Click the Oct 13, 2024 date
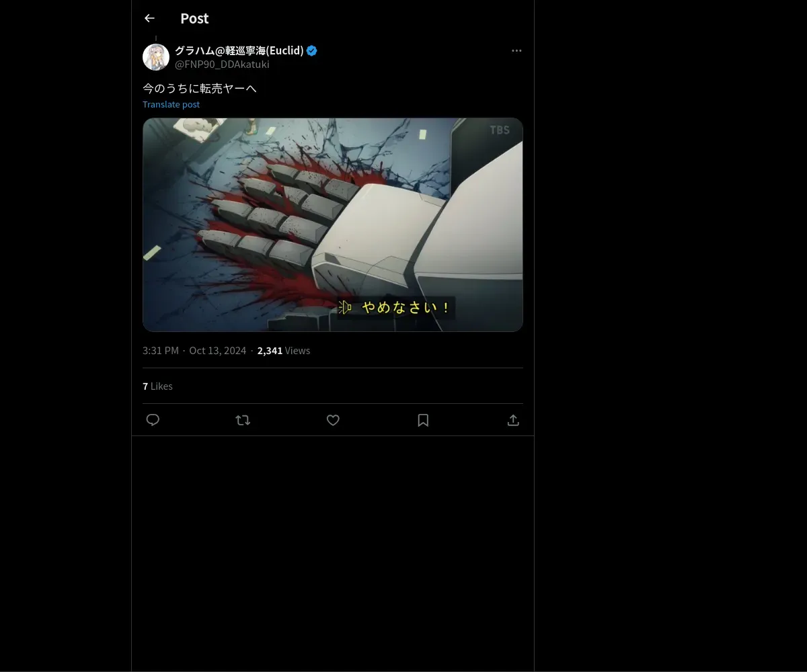The width and height of the screenshot is (807, 672). (218, 351)
